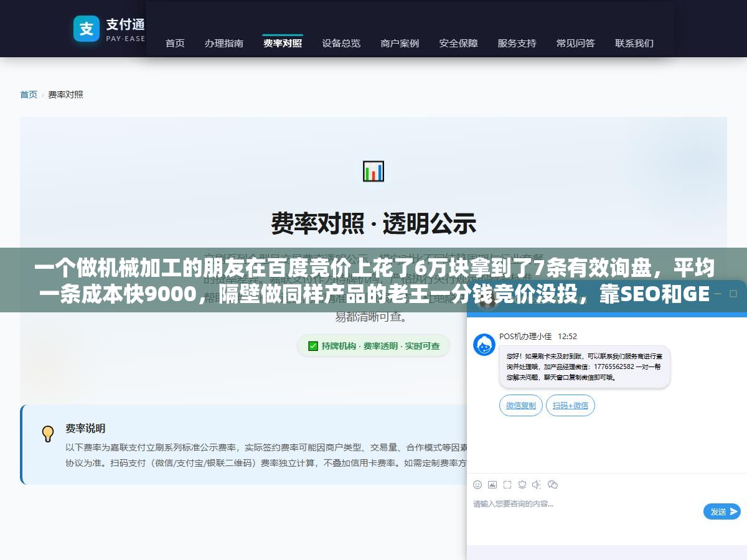The width and height of the screenshot is (747, 560).
Task: Click the 扫码+微信 button in chat
Action: [x=570, y=406]
